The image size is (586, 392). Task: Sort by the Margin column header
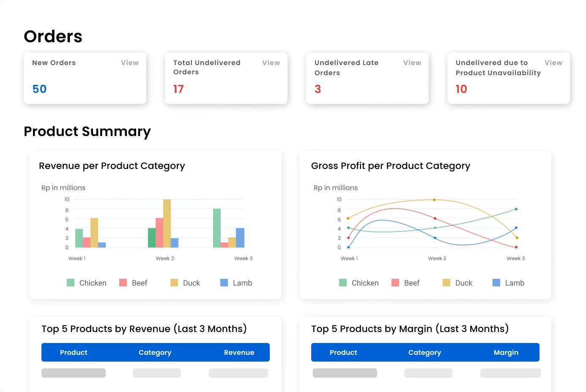point(506,352)
